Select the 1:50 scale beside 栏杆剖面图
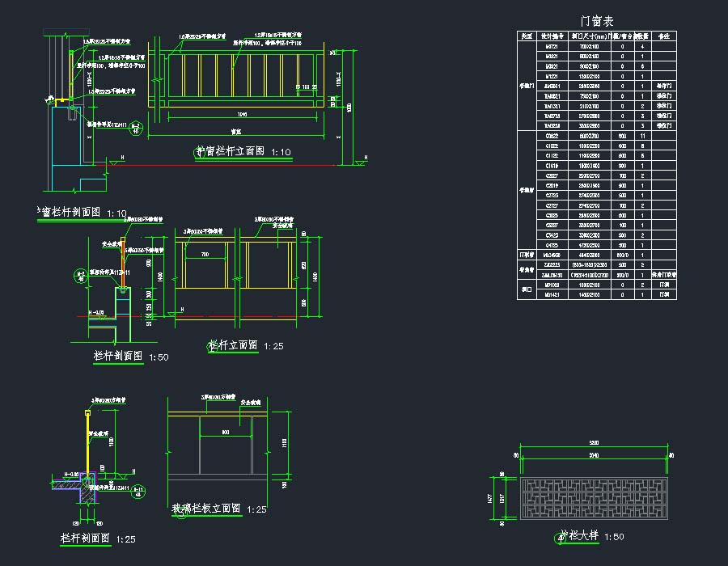 point(159,357)
